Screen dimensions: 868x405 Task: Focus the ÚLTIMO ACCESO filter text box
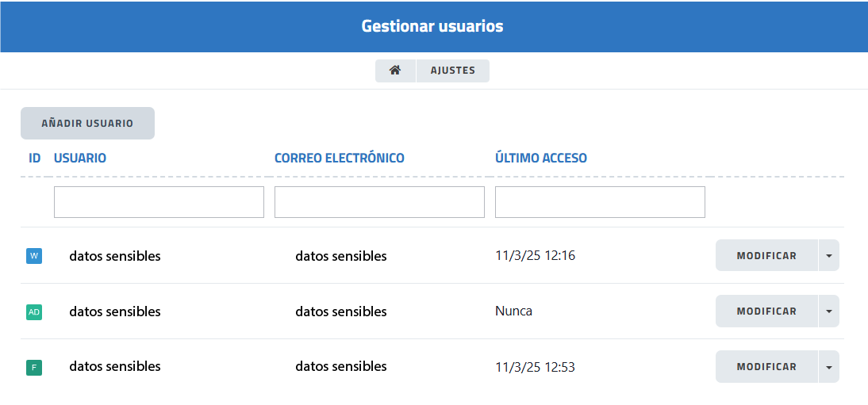click(600, 202)
